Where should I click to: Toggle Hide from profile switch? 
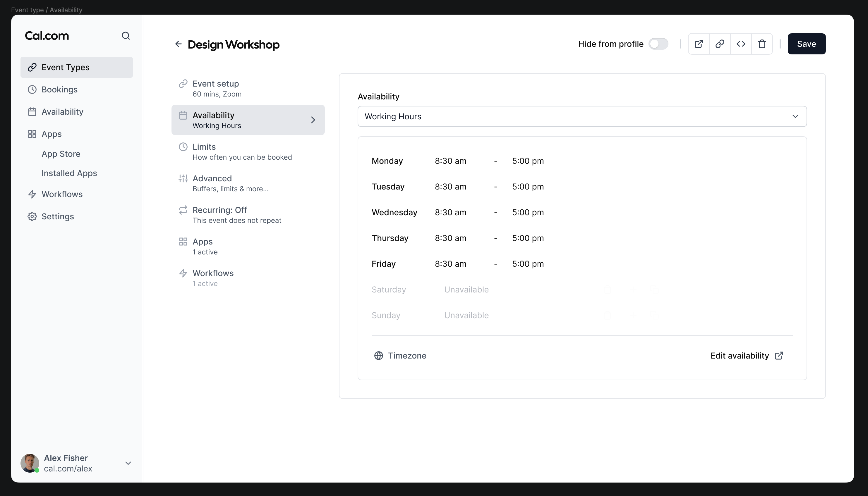tap(658, 44)
